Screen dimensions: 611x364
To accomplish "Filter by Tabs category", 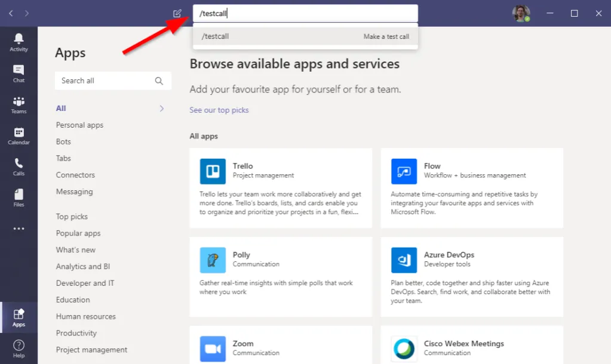I will (x=63, y=159).
